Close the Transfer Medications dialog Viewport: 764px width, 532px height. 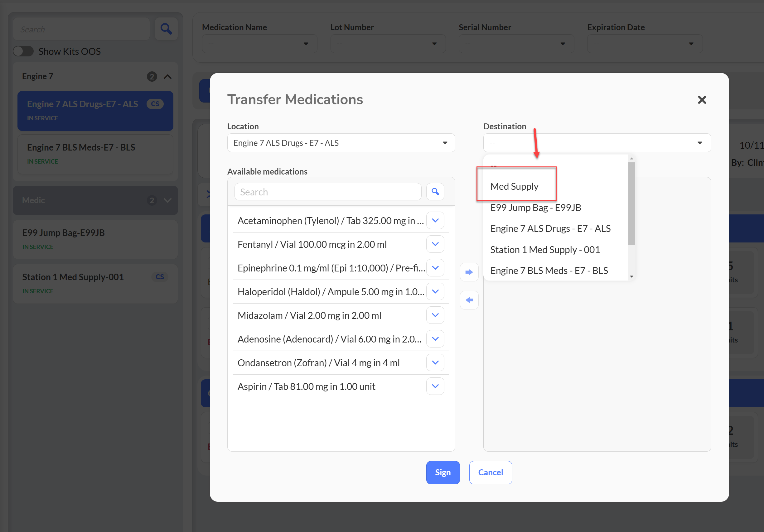(x=702, y=100)
